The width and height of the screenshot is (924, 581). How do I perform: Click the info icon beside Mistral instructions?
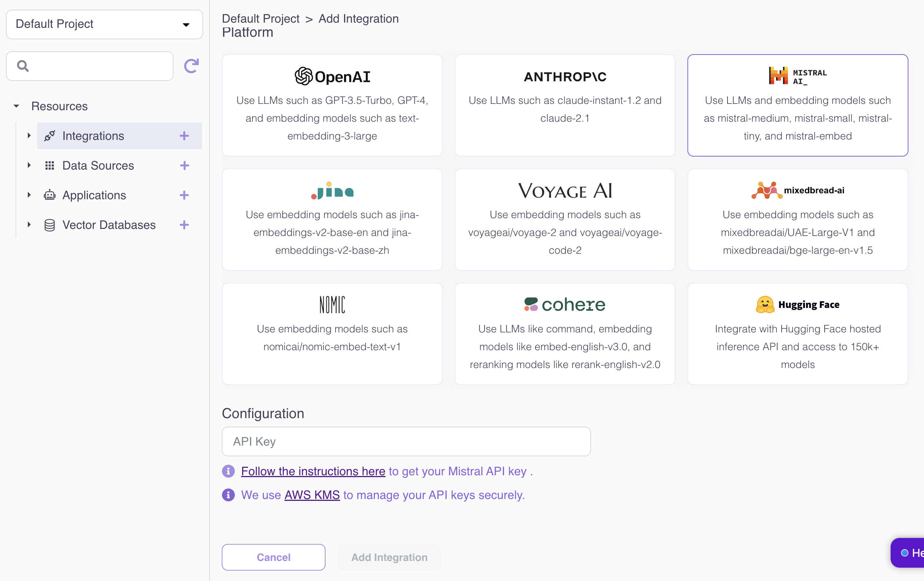coord(228,471)
